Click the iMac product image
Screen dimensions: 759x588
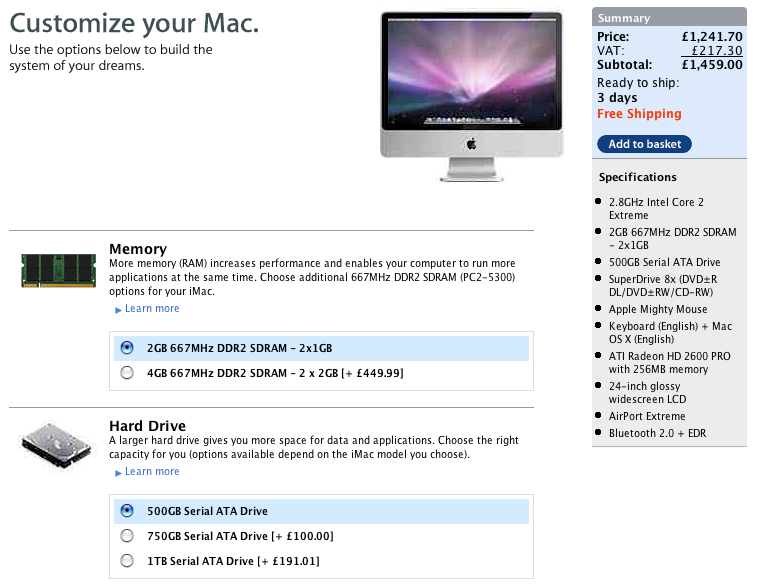point(471,97)
